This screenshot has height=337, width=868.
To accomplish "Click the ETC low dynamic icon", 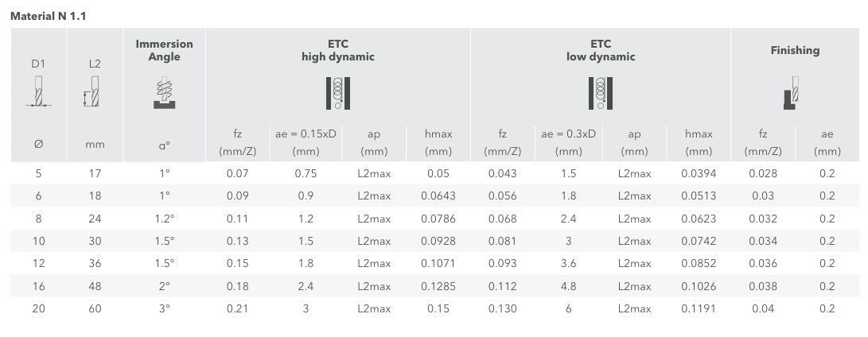I will click(x=600, y=93).
